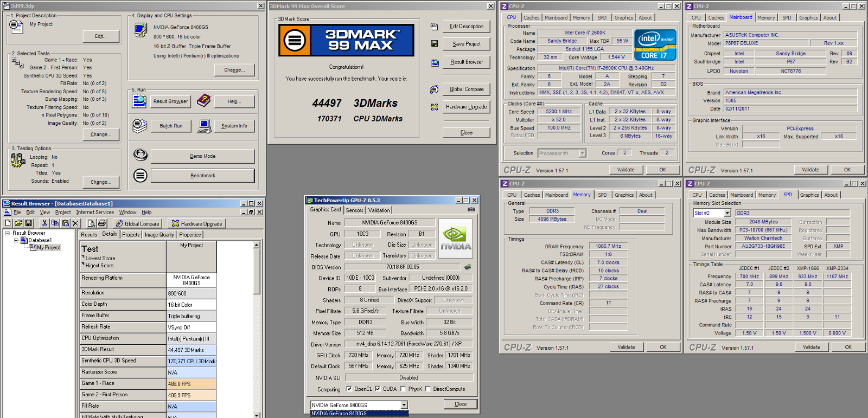Click the Batch Run button
Viewport: 868px width, 418px height.
point(171,126)
